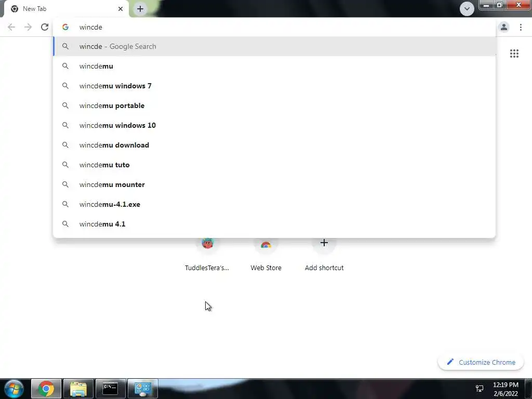
Task: Click the browser Back arrow
Action: [x=11, y=27]
